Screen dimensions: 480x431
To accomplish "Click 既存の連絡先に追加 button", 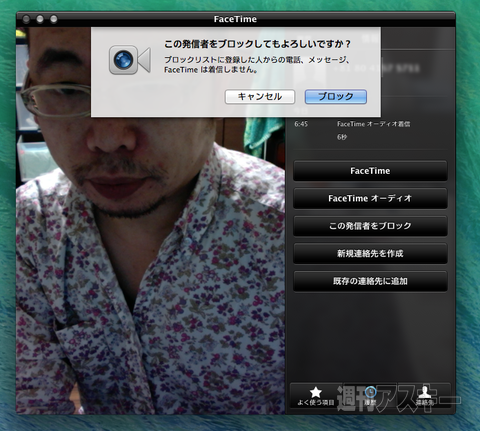I will pos(370,281).
